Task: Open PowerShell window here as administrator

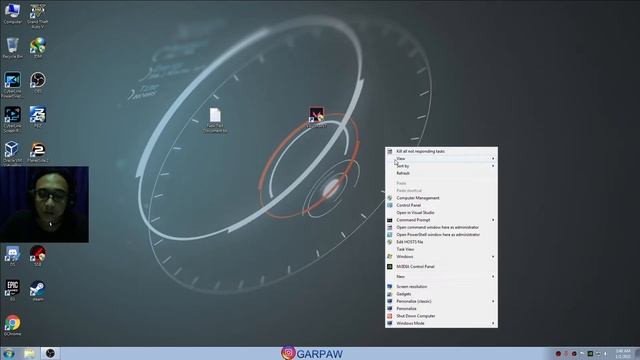Action: pos(441,235)
